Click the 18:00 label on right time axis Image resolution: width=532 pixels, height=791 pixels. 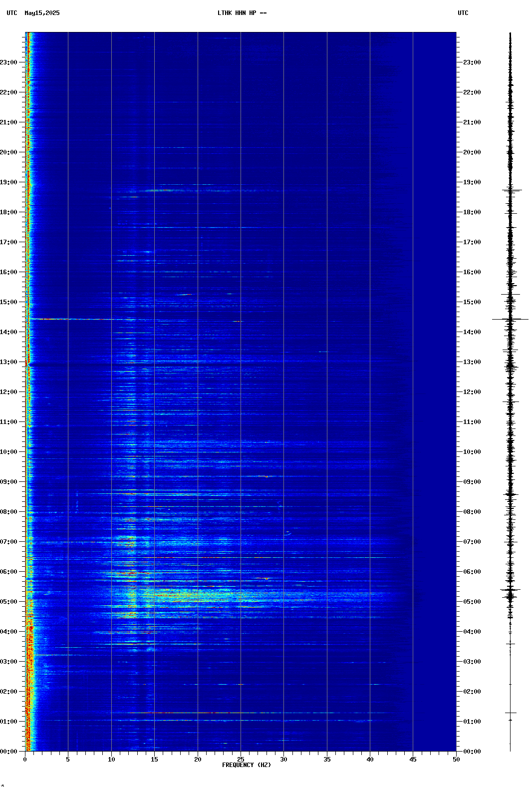click(472, 212)
